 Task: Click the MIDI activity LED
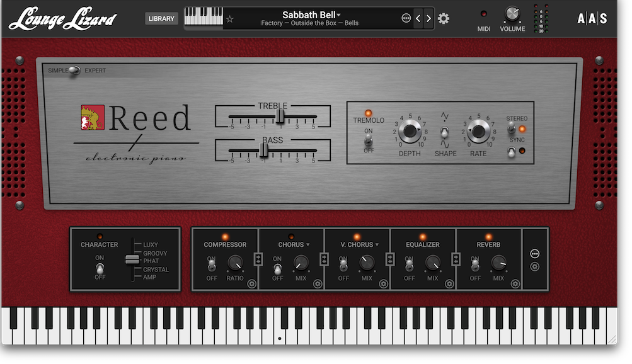pyautogui.click(x=484, y=14)
